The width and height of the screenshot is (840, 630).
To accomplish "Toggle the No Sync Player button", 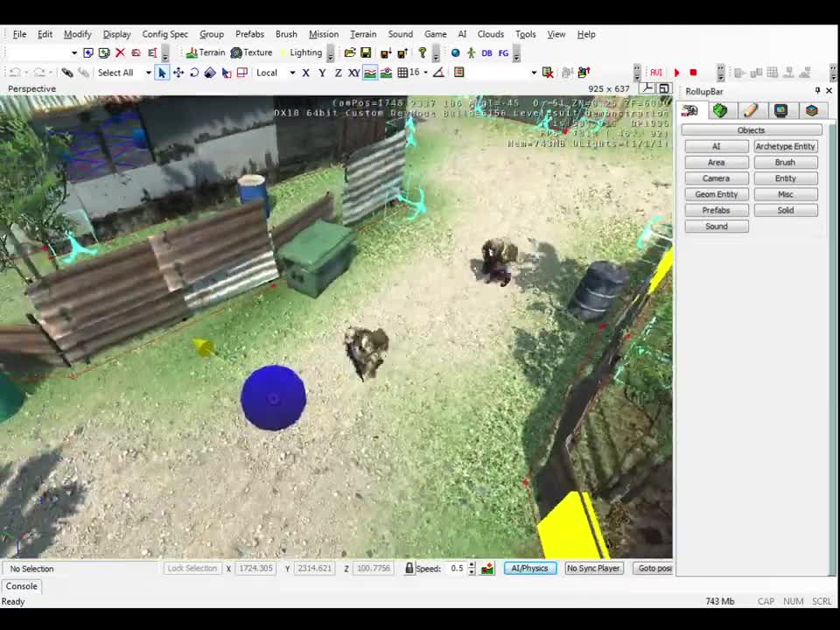I will tap(593, 568).
